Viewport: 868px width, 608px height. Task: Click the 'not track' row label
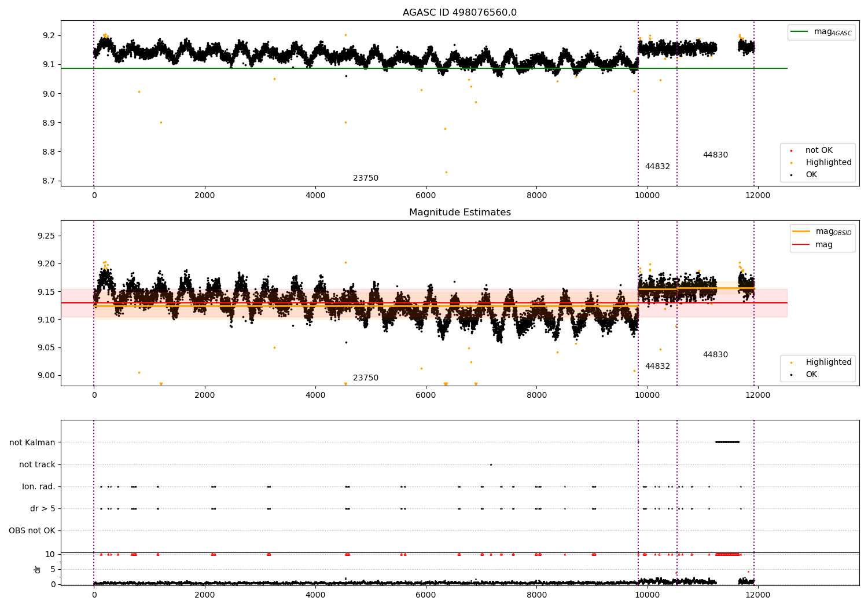pos(37,465)
